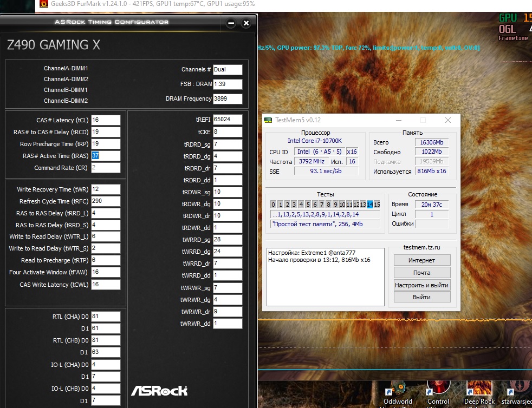Viewport: 532px width, 408px height.
Task: Click the tWRRD_dg field showing 24
Action: tap(228, 252)
